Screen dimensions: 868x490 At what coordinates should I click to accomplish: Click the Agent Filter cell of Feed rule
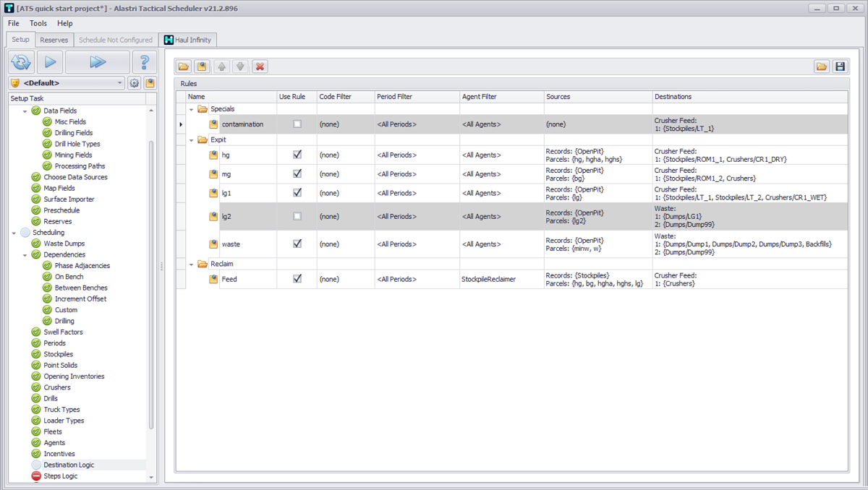501,279
